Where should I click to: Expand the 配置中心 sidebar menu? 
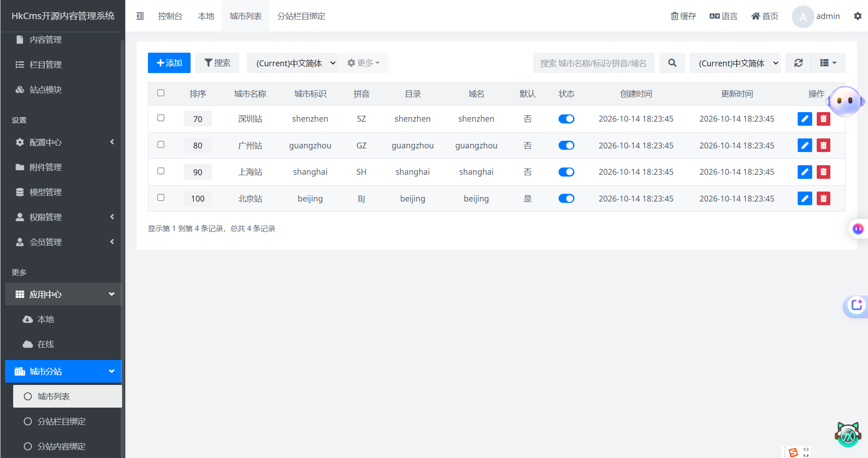[64, 143]
